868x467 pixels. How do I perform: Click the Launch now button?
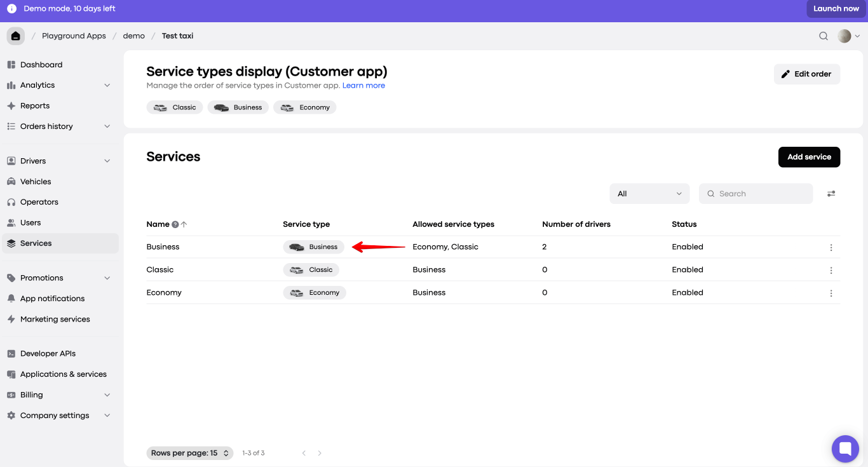836,9
